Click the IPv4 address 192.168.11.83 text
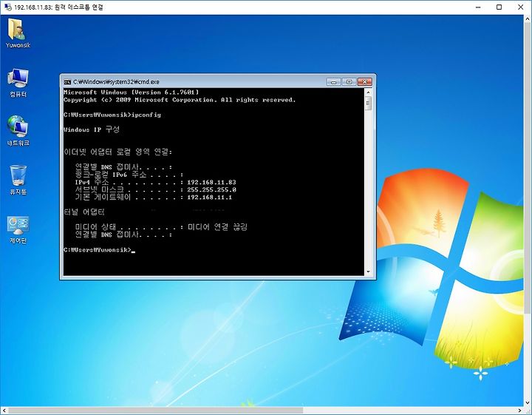 click(211, 183)
